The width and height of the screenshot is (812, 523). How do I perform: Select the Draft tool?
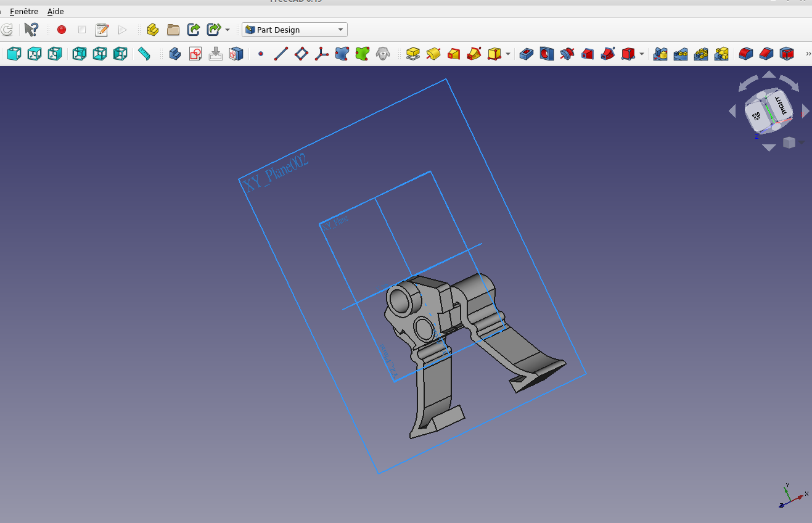787,54
